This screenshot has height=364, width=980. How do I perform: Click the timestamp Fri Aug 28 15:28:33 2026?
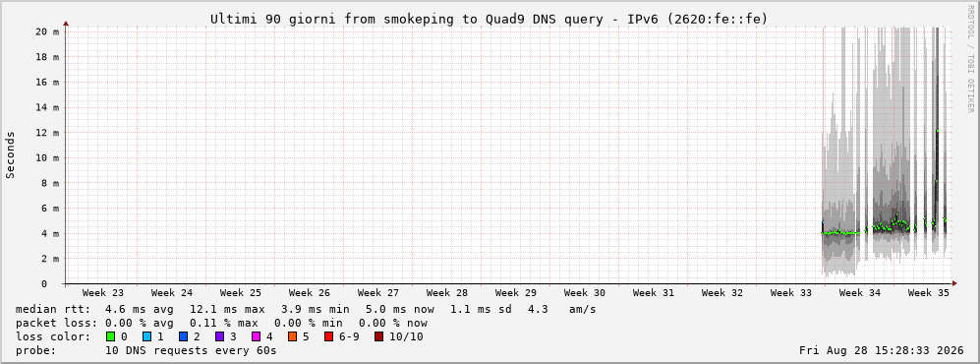(x=882, y=350)
